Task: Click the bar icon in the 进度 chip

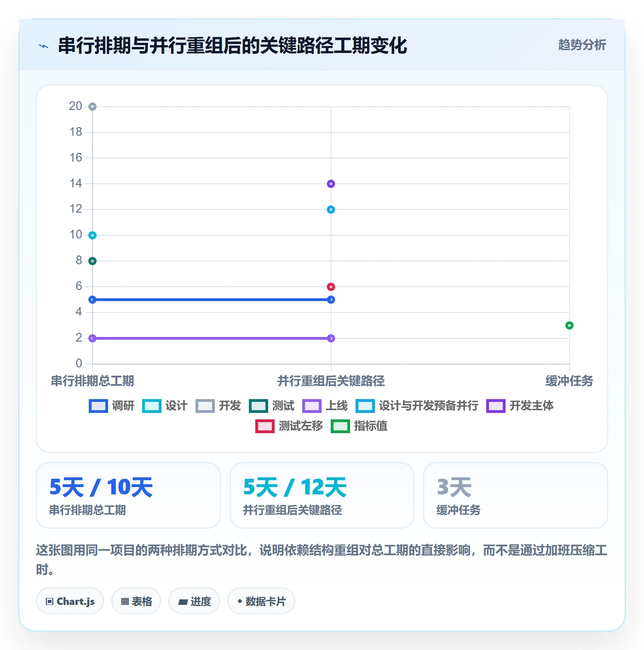Action: pos(183,602)
